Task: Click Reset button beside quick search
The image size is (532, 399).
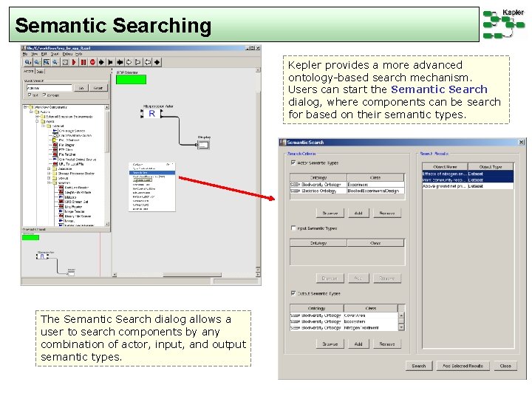Action: [x=98, y=88]
